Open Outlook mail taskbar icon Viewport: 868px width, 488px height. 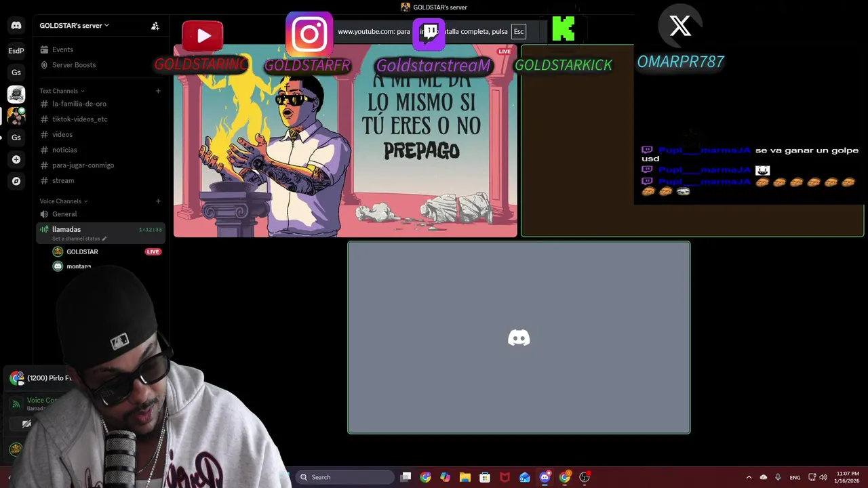525,477
